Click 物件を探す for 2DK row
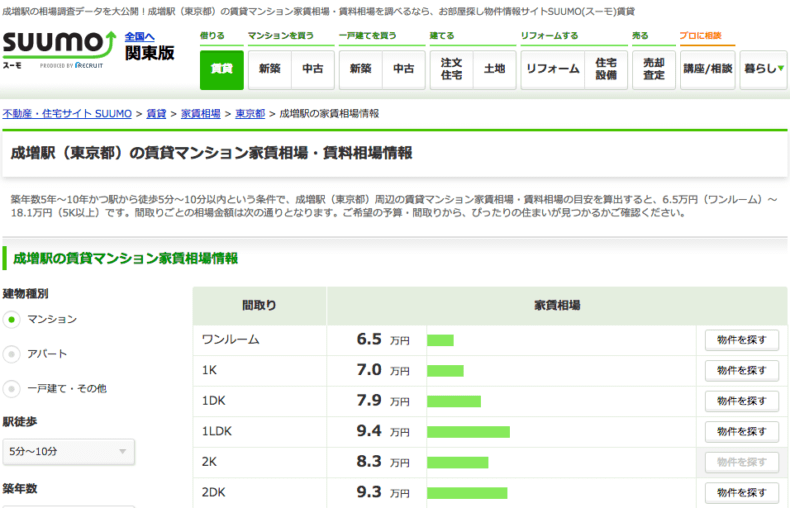This screenshot has height=508, width=790. pos(742,493)
